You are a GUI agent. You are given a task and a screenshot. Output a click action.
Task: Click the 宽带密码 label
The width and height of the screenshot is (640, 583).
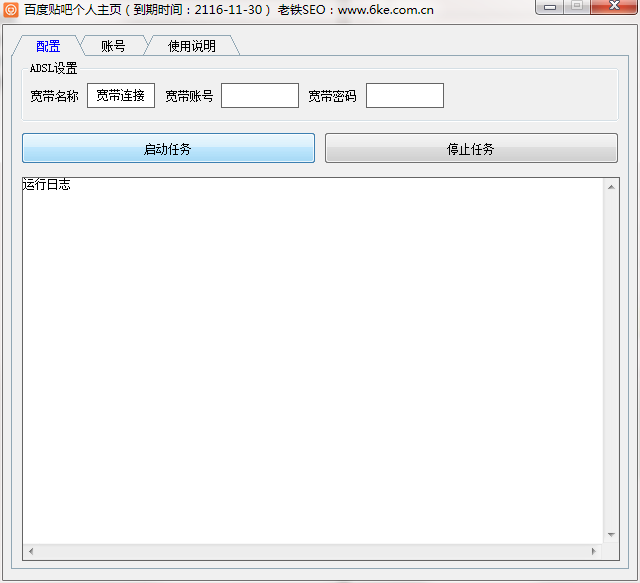pyautogui.click(x=332, y=96)
